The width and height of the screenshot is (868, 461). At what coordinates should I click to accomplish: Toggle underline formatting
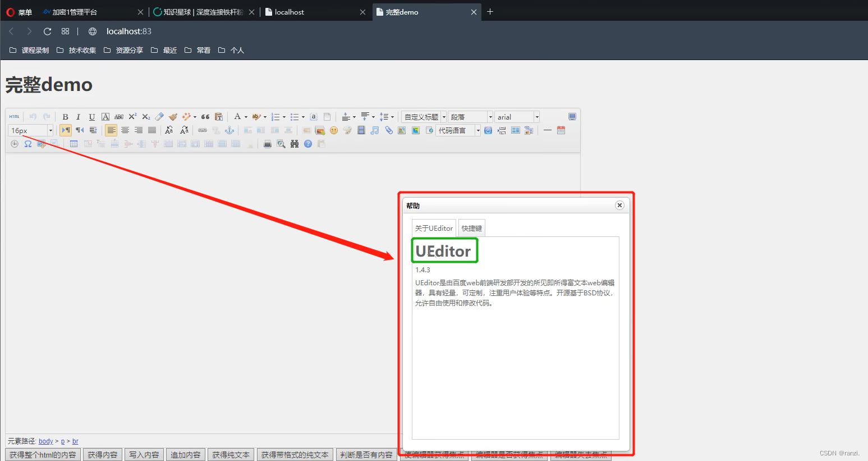pyautogui.click(x=91, y=116)
